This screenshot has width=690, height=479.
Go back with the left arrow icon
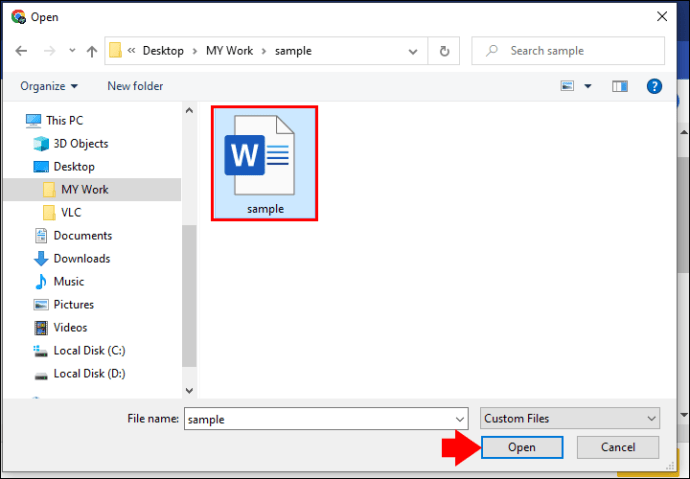click(21, 51)
